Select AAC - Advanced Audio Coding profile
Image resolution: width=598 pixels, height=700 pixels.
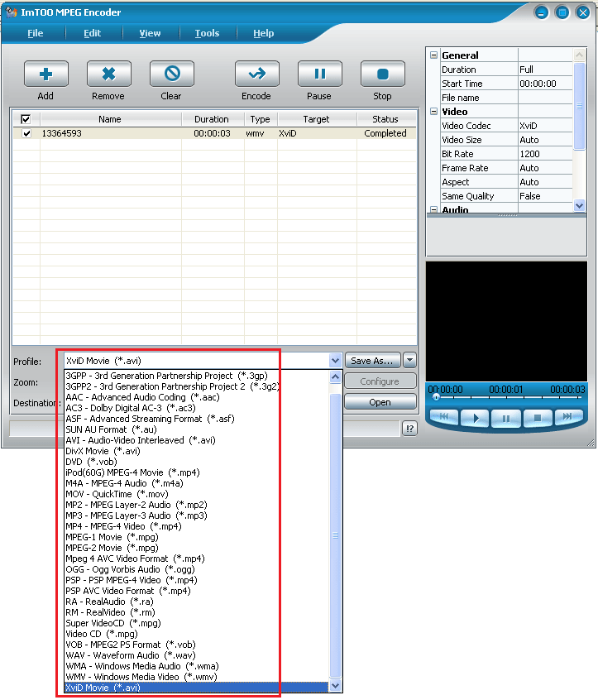(x=196, y=397)
